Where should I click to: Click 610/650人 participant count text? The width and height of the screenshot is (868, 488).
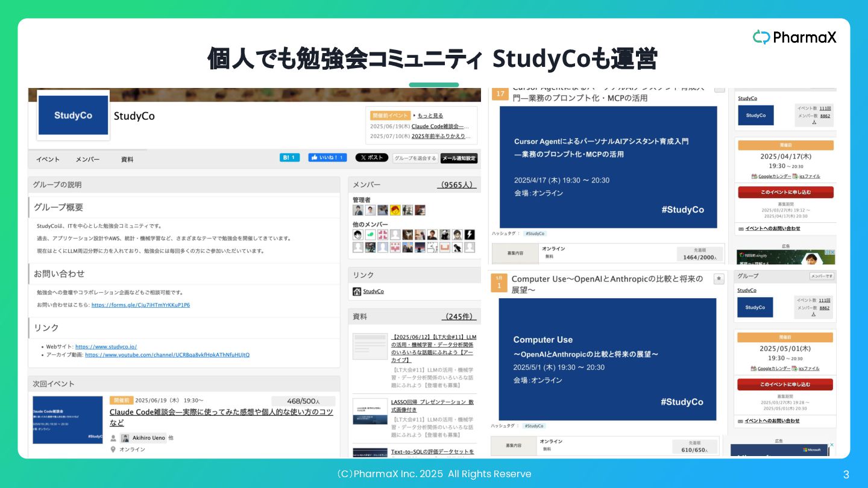[700, 450]
